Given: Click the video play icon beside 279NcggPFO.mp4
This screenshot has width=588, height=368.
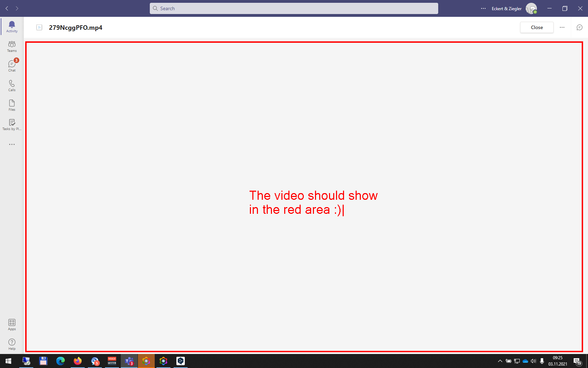Looking at the screenshot, I should (x=39, y=27).
